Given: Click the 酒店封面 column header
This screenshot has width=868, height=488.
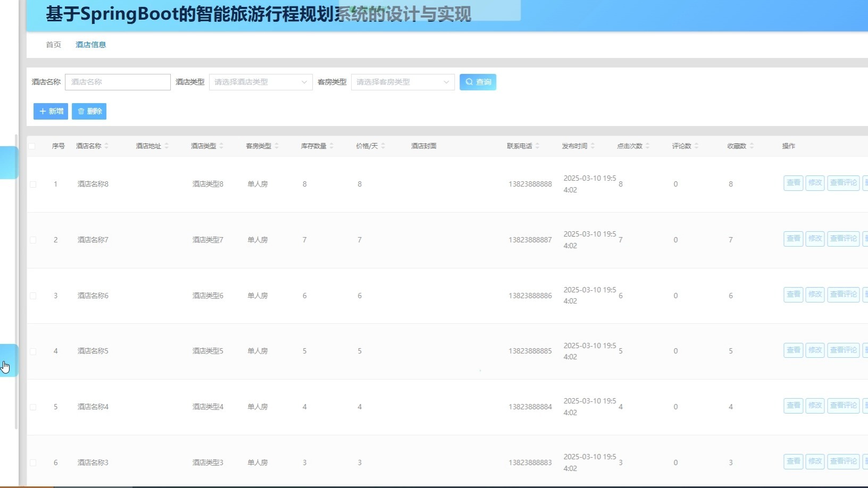Looking at the screenshot, I should coord(423,146).
